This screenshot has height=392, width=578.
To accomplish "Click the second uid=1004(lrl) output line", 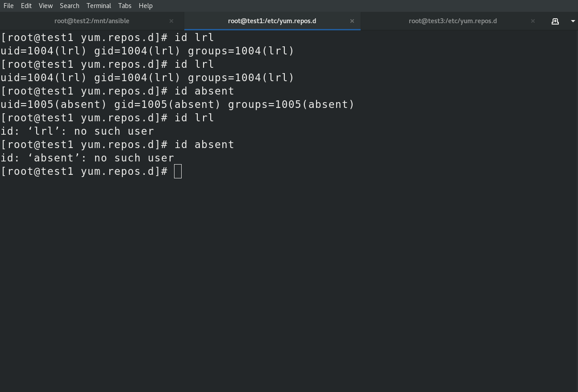I will point(147,78).
